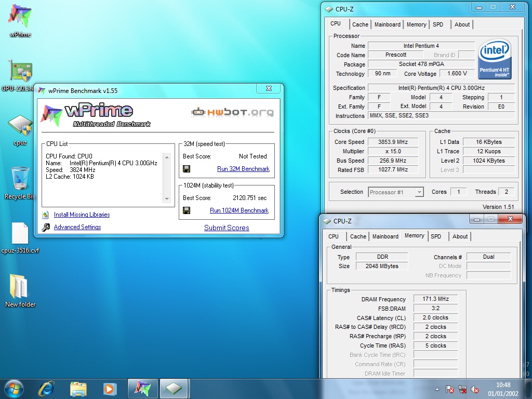Image resolution: width=532 pixels, height=399 pixels.
Task: Click the Core Voltage 1.600 V value
Action: (x=457, y=73)
